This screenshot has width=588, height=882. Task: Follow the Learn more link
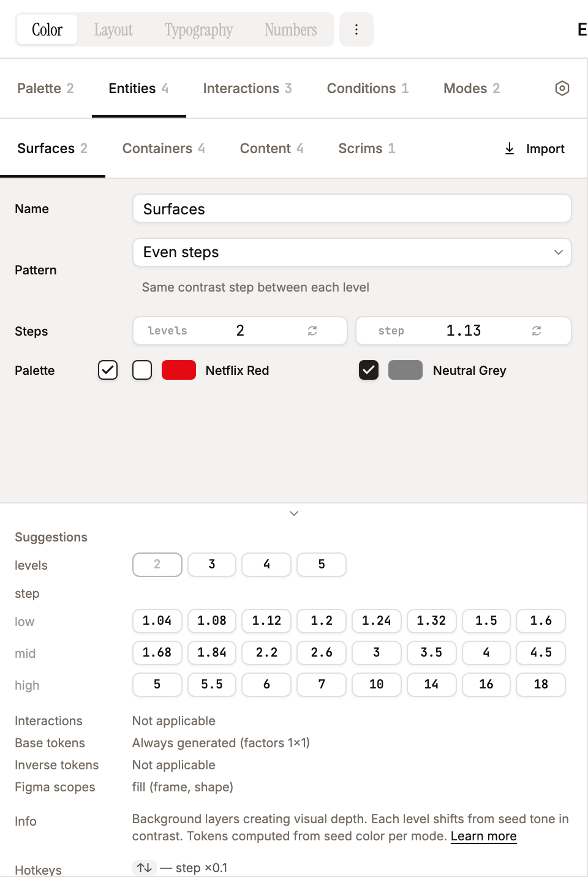tap(484, 836)
